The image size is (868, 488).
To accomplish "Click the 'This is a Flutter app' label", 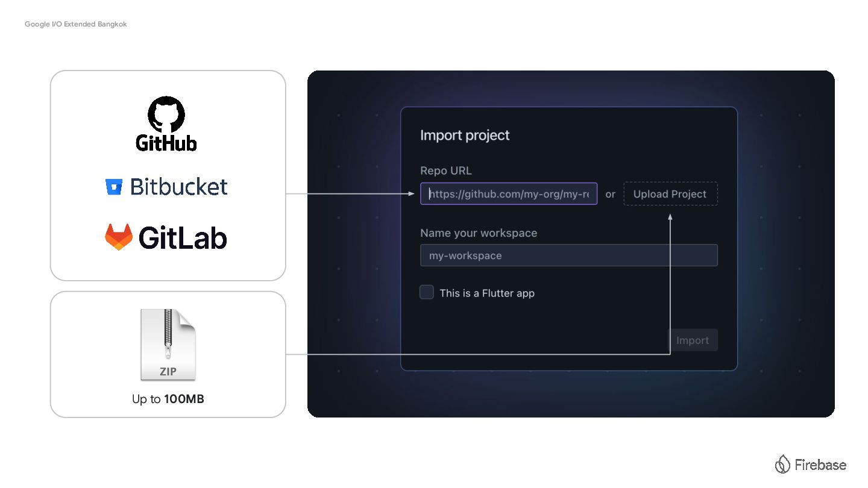I will pyautogui.click(x=487, y=293).
